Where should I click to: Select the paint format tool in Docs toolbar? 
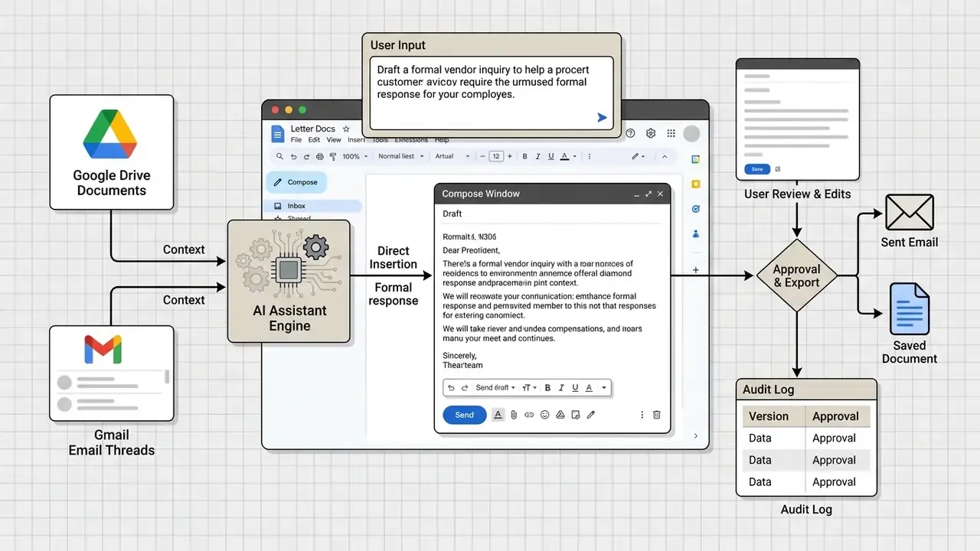pyautogui.click(x=332, y=156)
